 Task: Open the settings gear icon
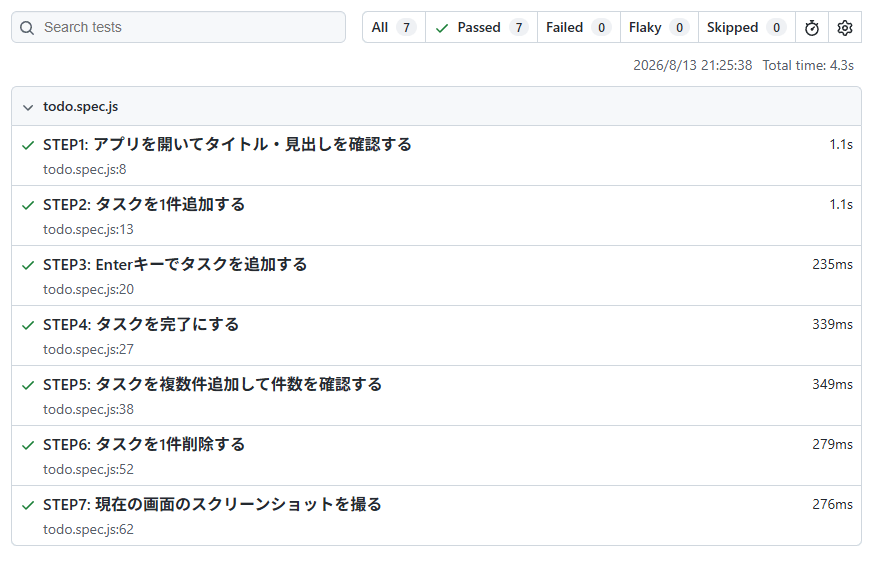(x=844, y=28)
